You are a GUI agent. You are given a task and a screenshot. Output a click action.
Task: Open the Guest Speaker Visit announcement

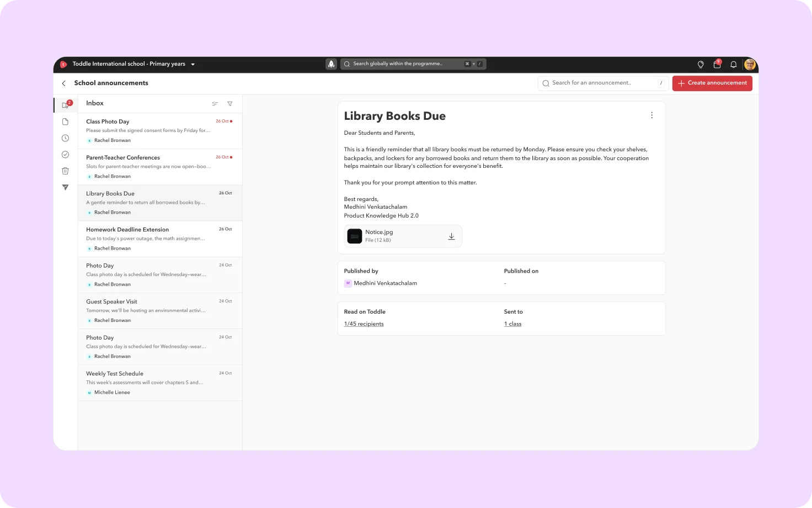(x=160, y=311)
